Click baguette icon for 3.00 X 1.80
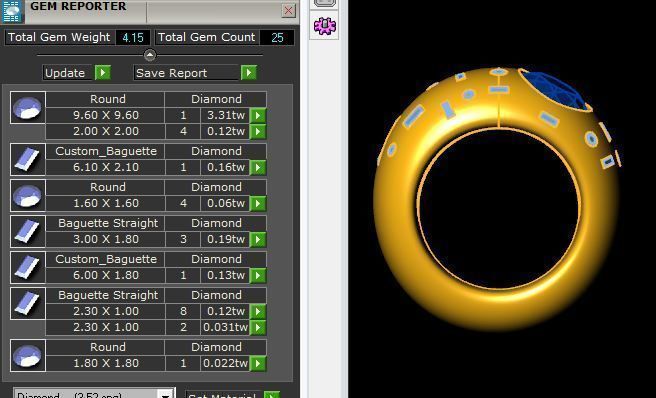Image resolution: width=656 pixels, height=398 pixels. pos(28,231)
